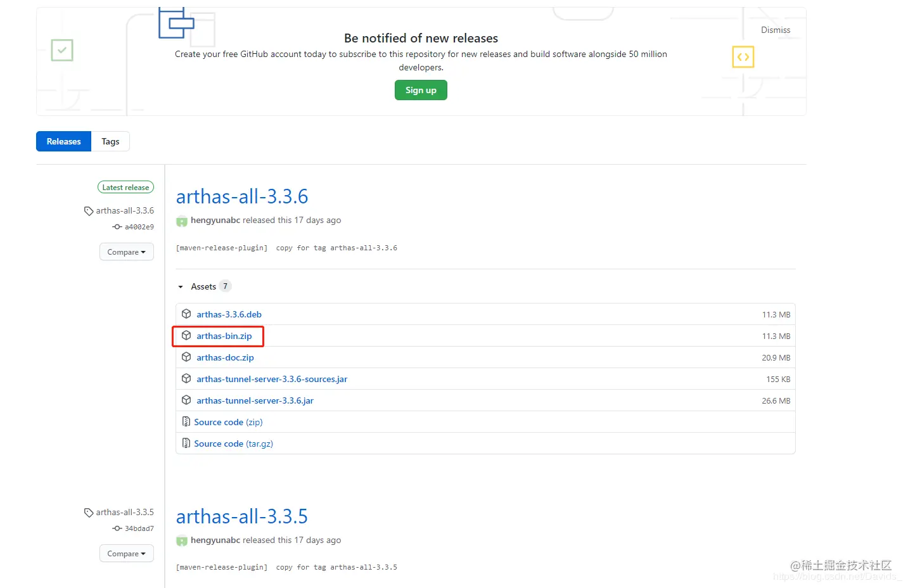
Task: Dismiss the release notification banner
Action: (x=776, y=30)
